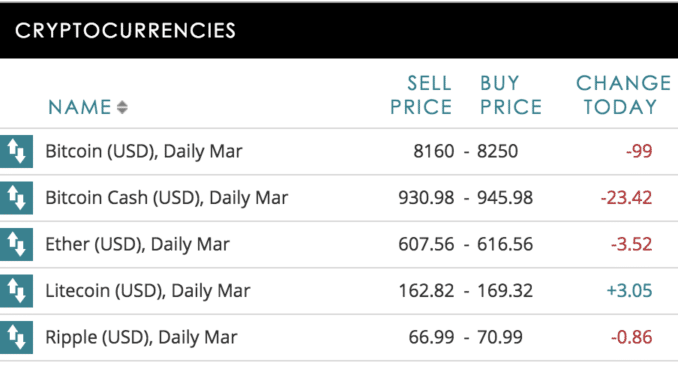Select Bitcoin sell price 8160
Screen dimensions: 678x381
(434, 151)
